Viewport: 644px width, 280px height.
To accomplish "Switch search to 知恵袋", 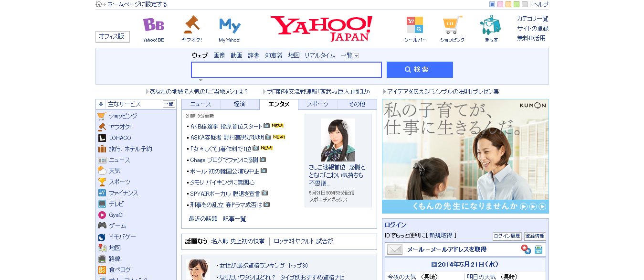I will point(274,55).
